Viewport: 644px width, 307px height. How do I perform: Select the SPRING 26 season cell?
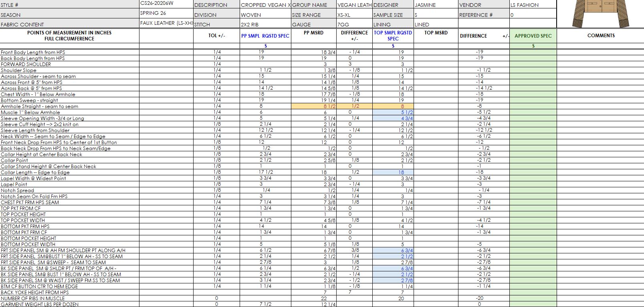[166, 13]
